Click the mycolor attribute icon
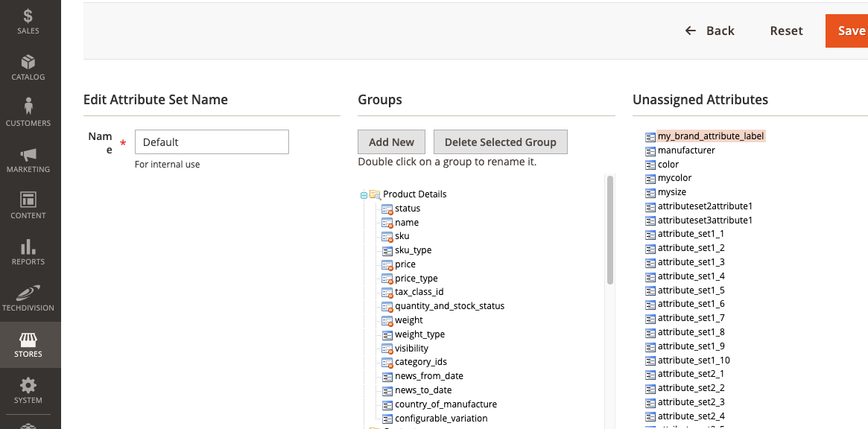868x429 pixels. coord(650,179)
